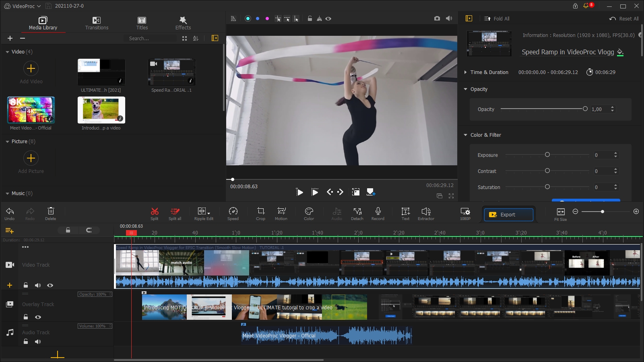
Task: Click Add Picture button
Action: (x=31, y=162)
